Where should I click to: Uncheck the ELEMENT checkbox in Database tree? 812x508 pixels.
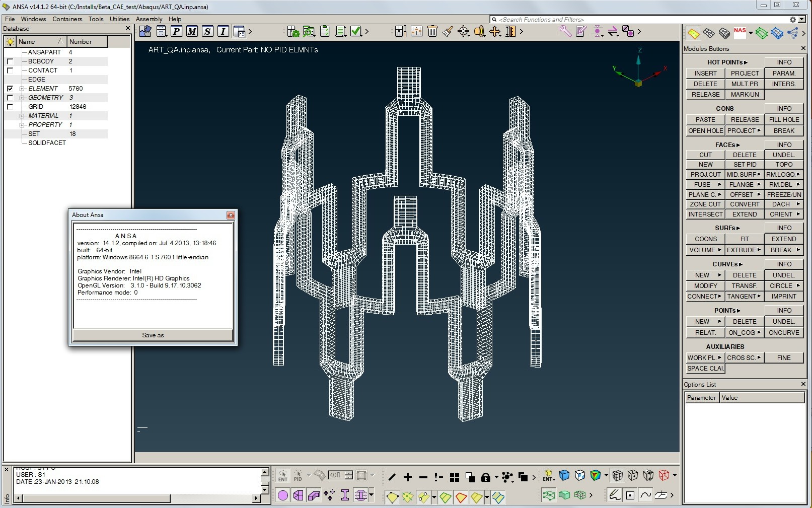click(11, 88)
